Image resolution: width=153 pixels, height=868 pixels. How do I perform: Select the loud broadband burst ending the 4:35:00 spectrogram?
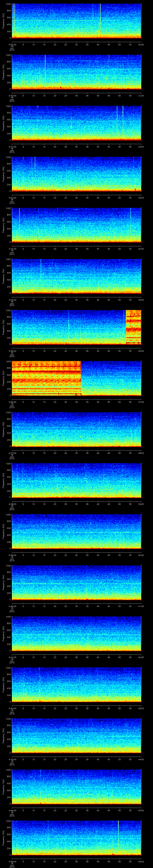[133, 327]
